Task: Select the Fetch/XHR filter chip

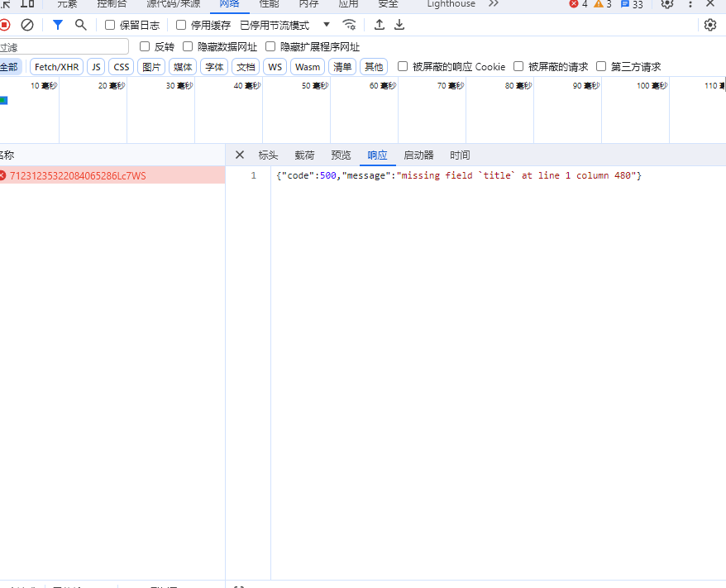Action: (x=55, y=66)
